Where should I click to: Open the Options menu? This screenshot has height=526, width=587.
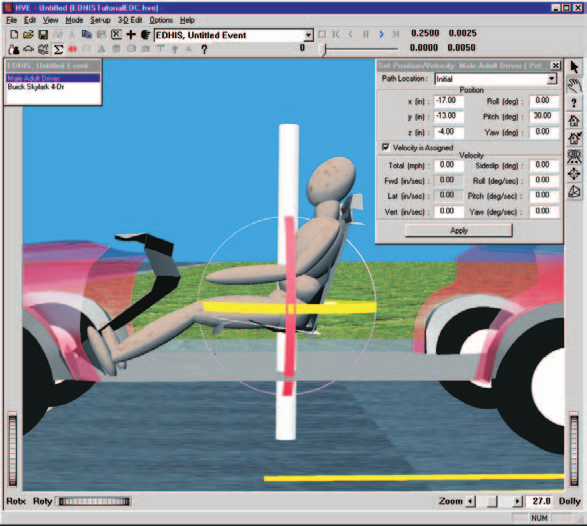161,20
